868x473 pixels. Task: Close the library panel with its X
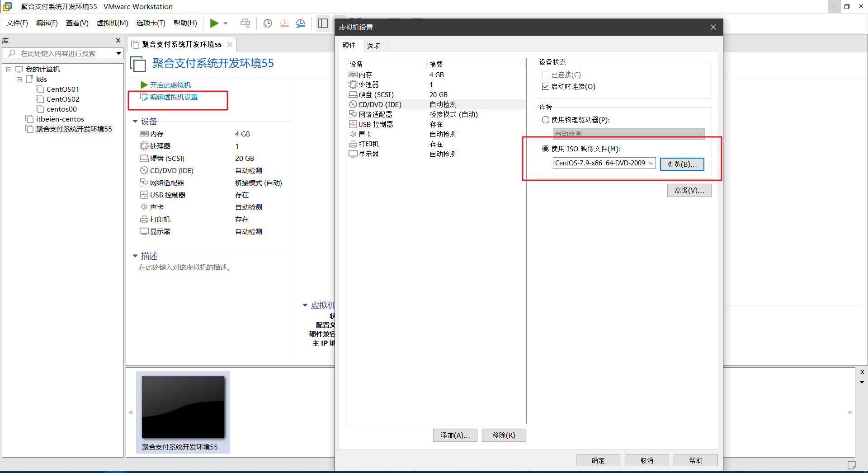coord(118,41)
